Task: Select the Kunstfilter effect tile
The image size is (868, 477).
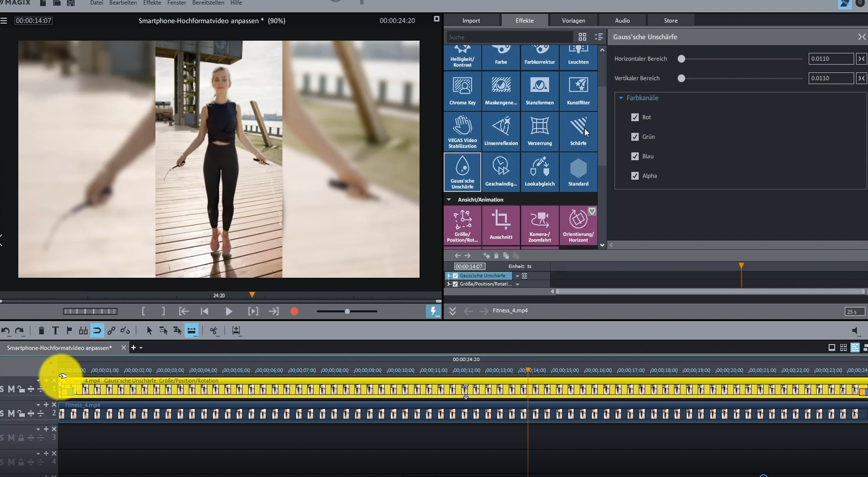Action: [578, 91]
